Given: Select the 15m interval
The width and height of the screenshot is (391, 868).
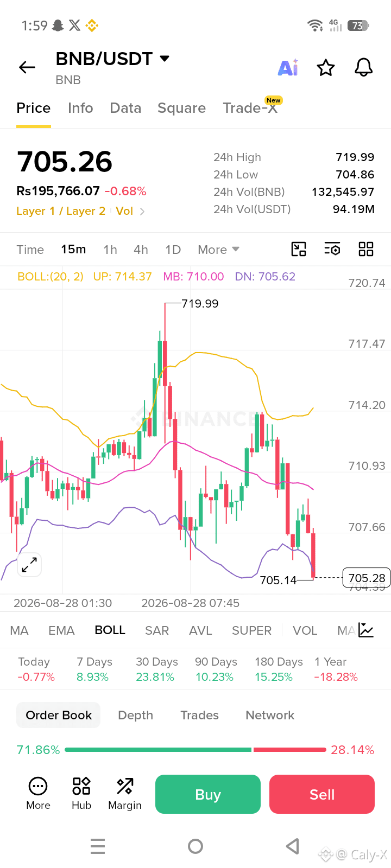Looking at the screenshot, I should 73,250.
